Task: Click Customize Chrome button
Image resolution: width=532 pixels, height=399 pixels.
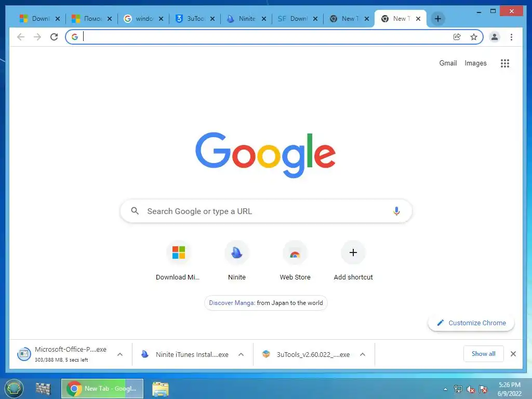Action: point(471,323)
